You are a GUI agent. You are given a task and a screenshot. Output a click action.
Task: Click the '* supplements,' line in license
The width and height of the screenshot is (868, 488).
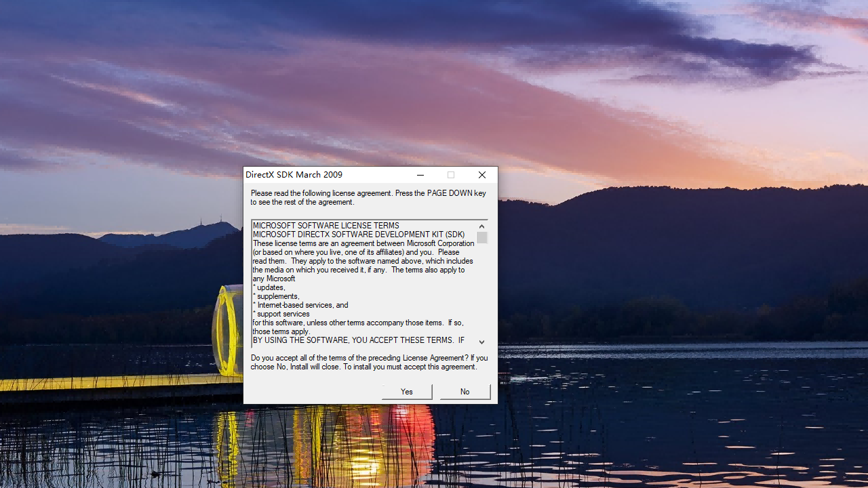click(x=276, y=296)
